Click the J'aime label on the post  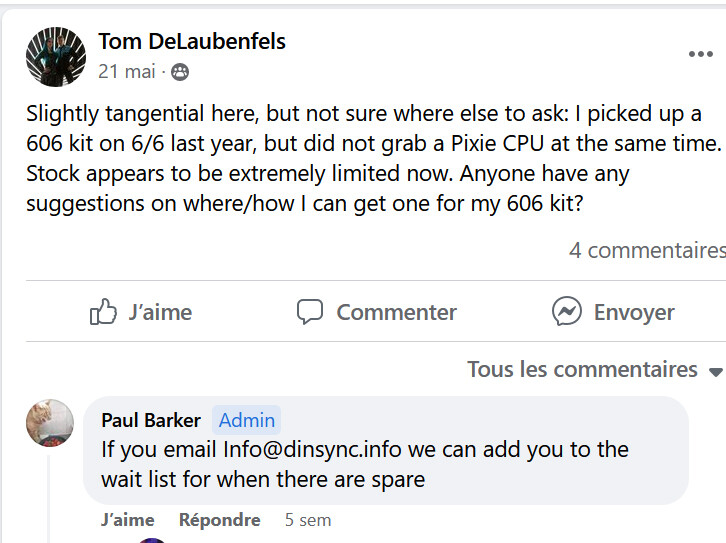tap(160, 312)
